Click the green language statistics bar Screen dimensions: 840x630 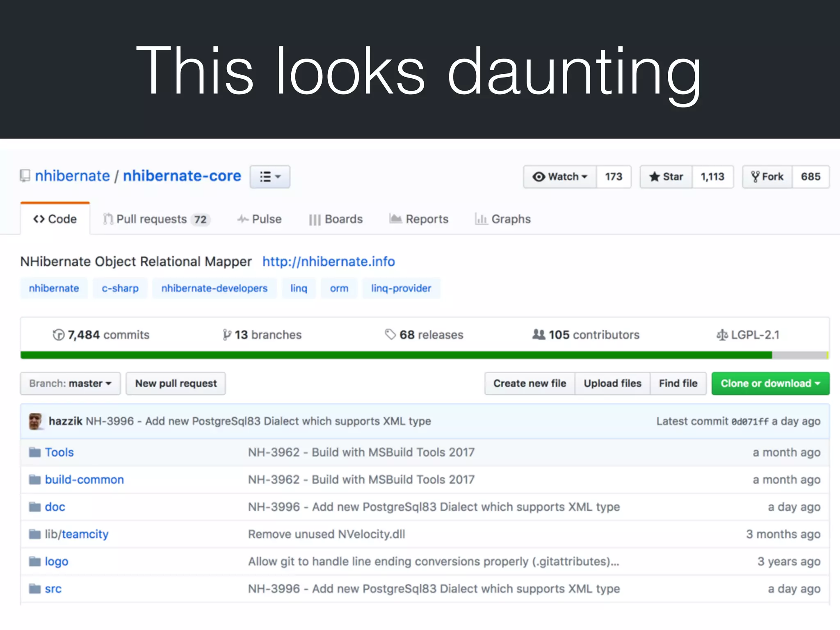396,355
